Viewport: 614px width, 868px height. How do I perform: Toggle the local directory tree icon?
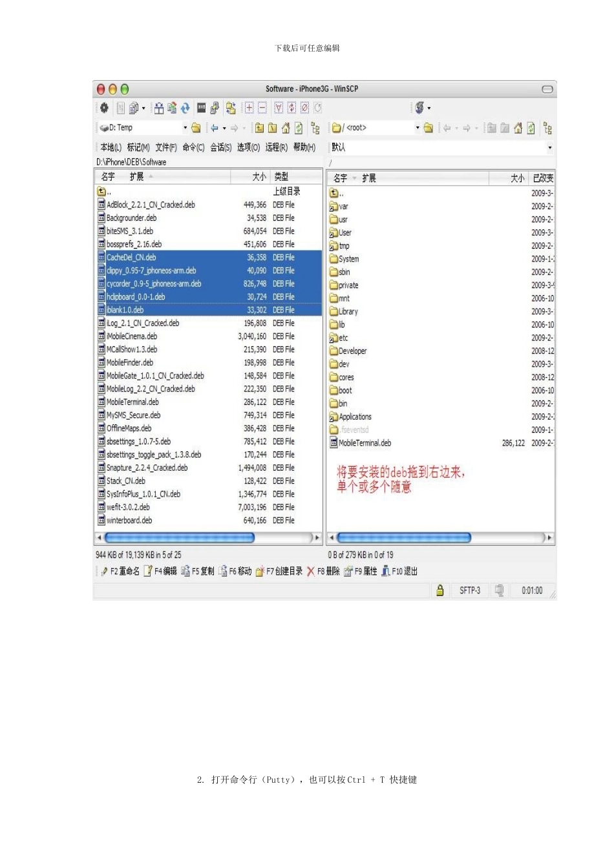pos(315,128)
